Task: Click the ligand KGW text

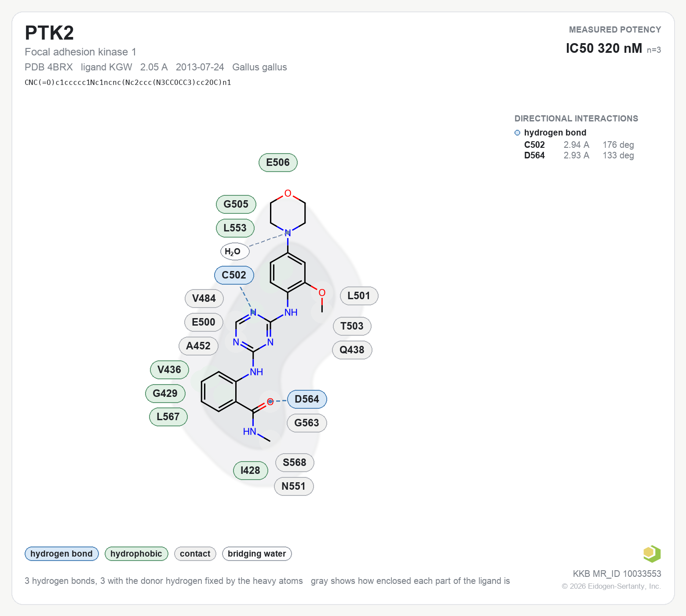Action: (x=106, y=67)
